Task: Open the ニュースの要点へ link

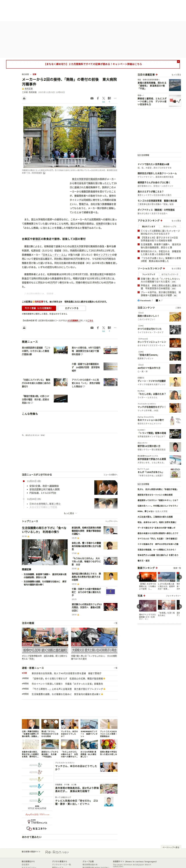Action: pyautogui.click(x=110, y=475)
